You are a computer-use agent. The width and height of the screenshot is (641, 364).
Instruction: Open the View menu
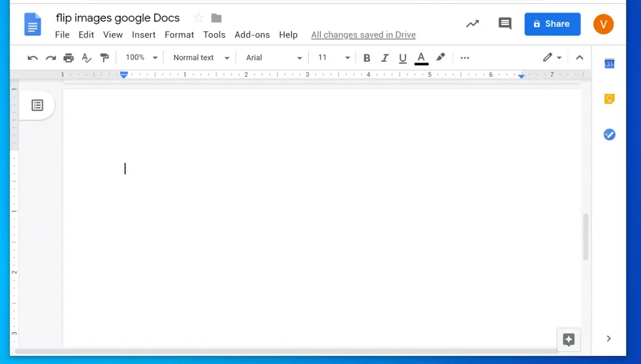pyautogui.click(x=113, y=35)
